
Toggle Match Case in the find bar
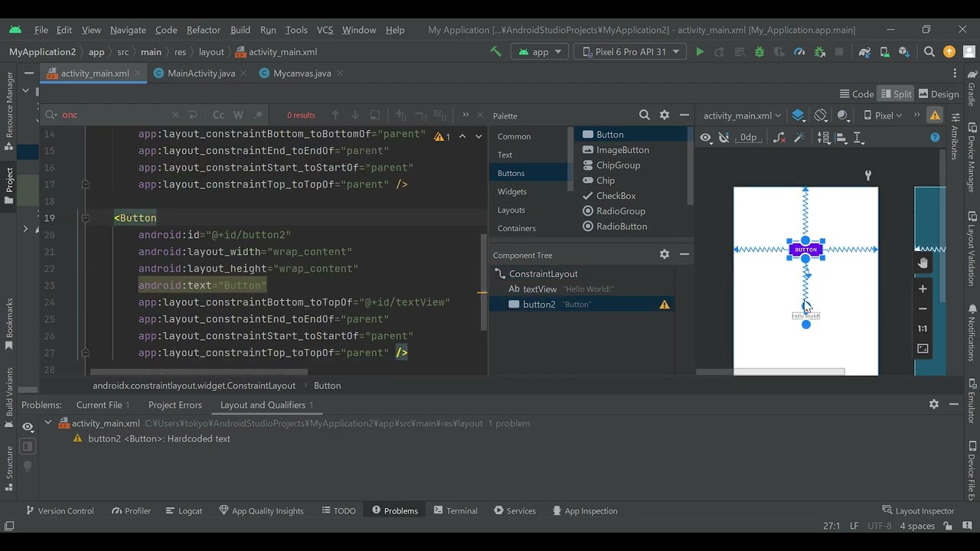(218, 115)
